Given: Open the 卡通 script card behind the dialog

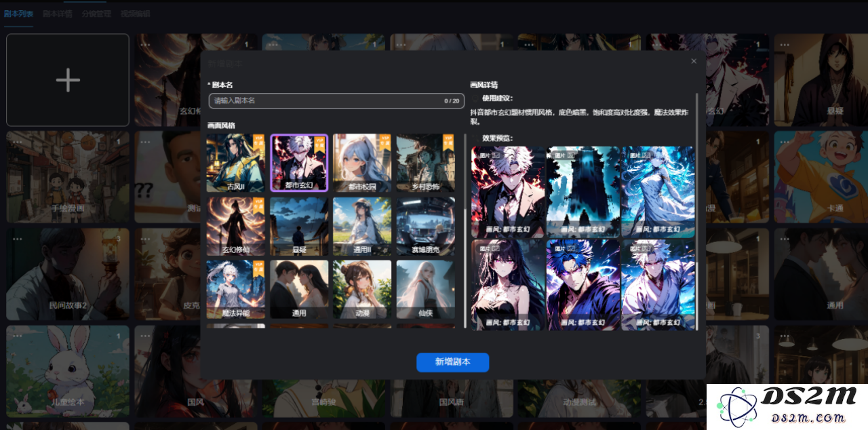Looking at the screenshot, I should pos(835,177).
